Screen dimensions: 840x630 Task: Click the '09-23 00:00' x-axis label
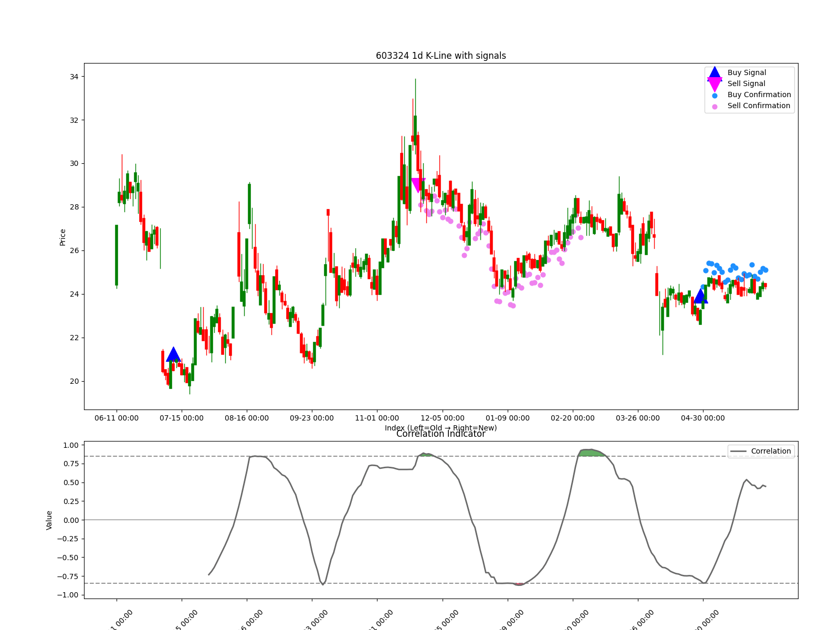click(x=312, y=418)
